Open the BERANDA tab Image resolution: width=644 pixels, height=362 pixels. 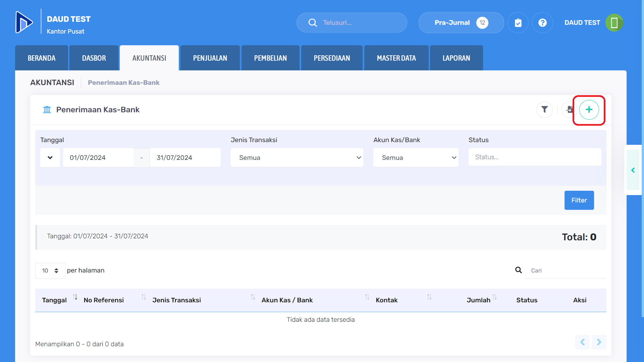pos(42,58)
